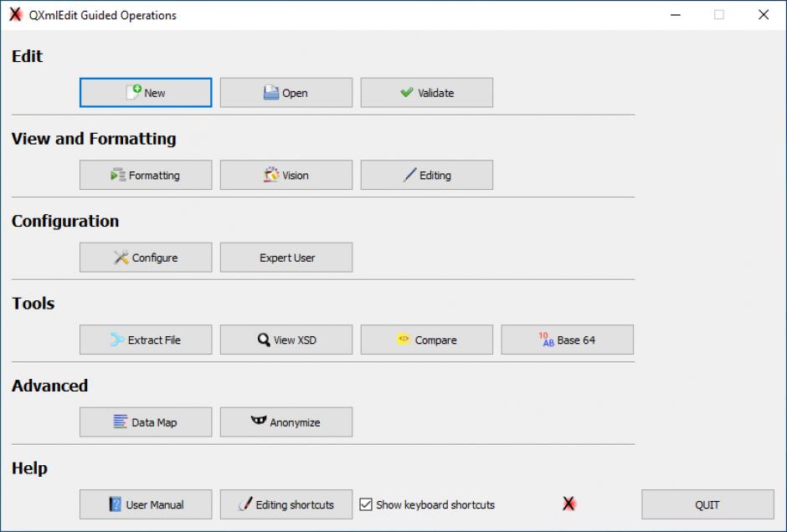Close the Guided Operations window
Image resolution: width=787 pixels, height=532 pixels.
pyautogui.click(x=764, y=15)
